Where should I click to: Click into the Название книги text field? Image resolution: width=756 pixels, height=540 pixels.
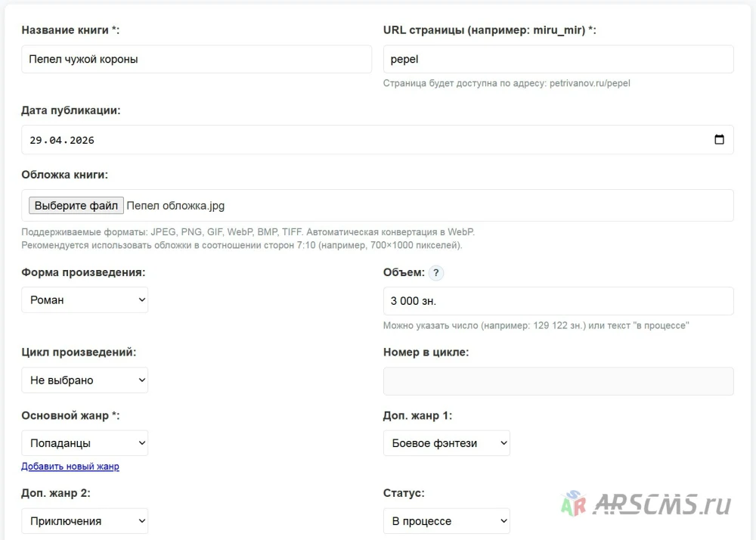(197, 59)
